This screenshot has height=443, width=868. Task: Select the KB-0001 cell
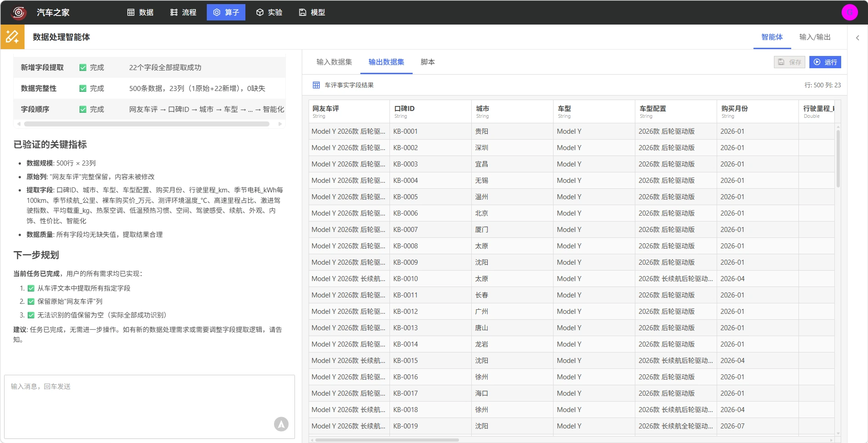coord(431,131)
